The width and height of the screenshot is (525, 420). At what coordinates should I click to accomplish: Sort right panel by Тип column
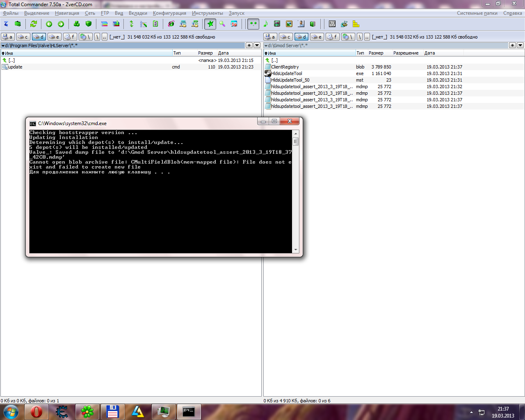coord(361,53)
